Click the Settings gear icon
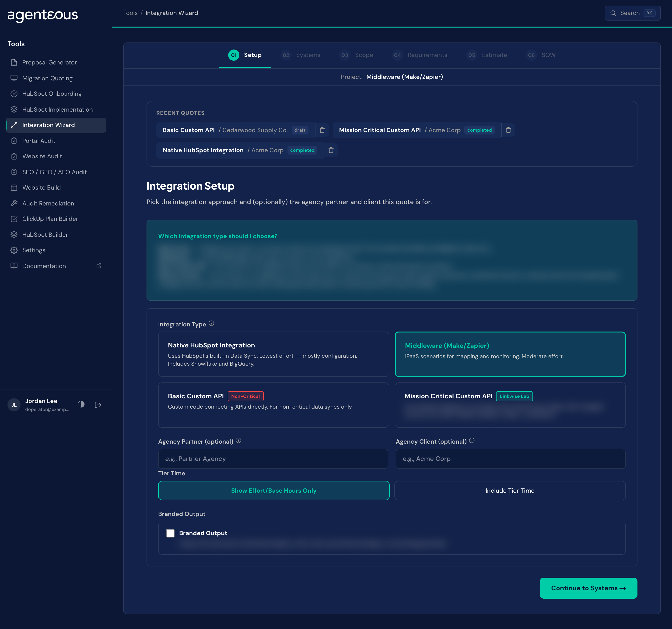Screen dimensions: 672x629 coord(14,250)
